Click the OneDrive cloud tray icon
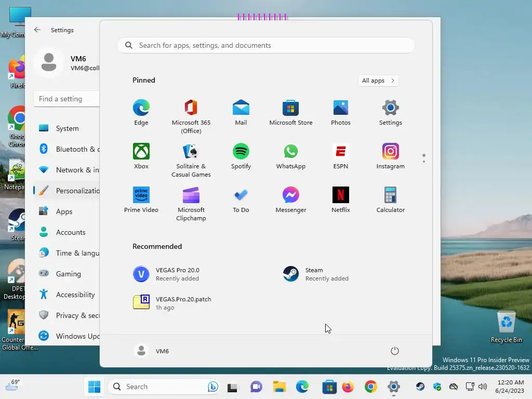 click(x=454, y=386)
